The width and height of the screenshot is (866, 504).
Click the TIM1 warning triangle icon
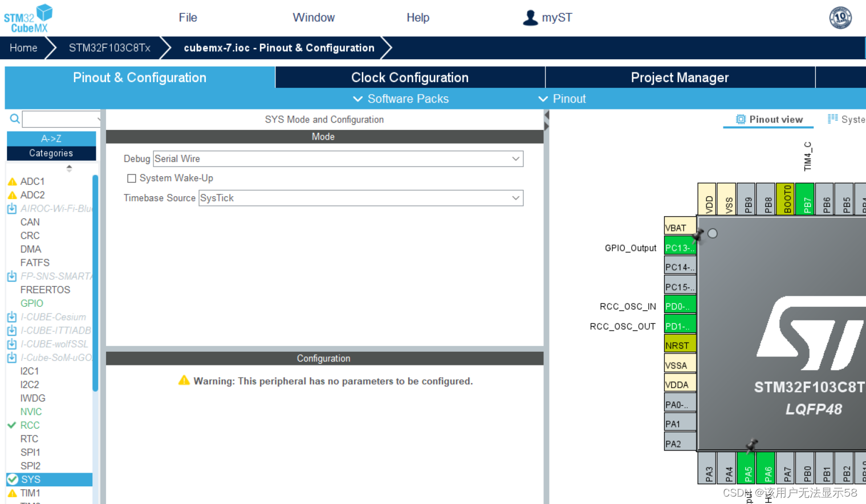pos(13,493)
